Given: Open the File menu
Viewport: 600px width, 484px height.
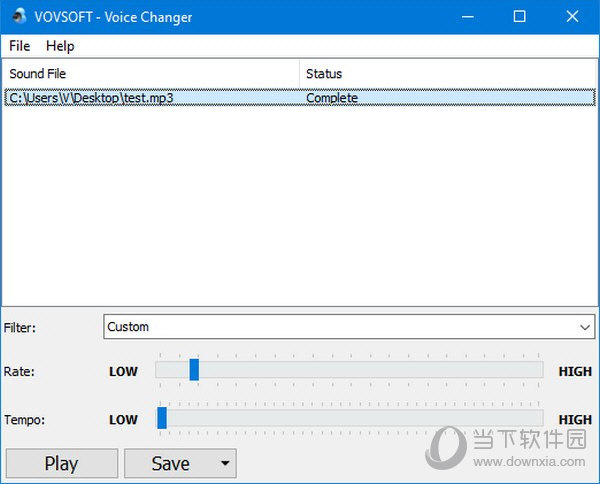Looking at the screenshot, I should coord(20,46).
